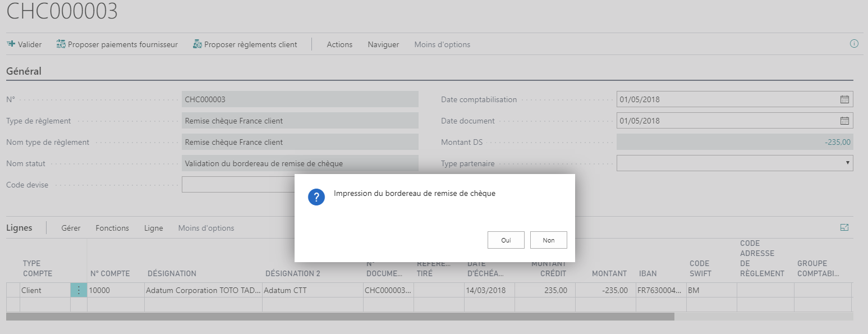Open calendar picker for Date document
This screenshot has height=334, width=868.
844,121
